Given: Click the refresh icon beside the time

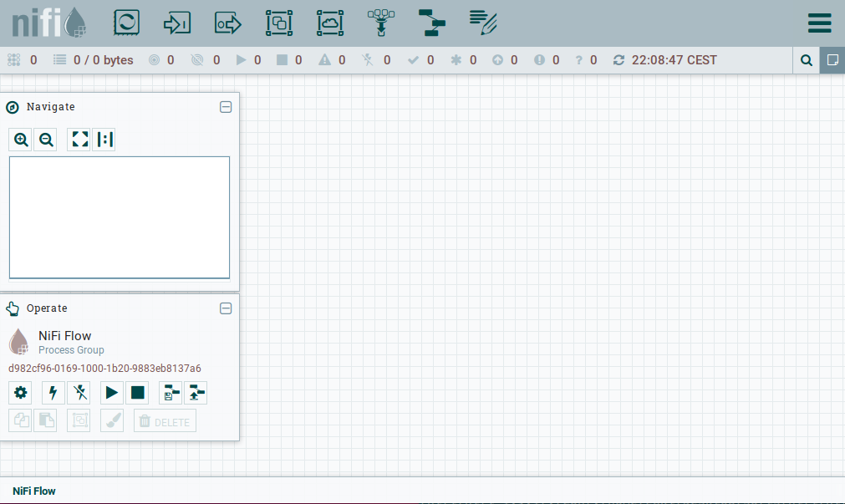Looking at the screenshot, I should coord(618,60).
